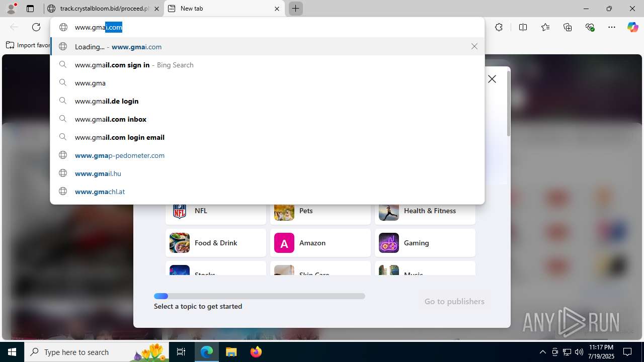Select the Food & Drink topic card
Viewport: 644px width, 362px height.
[216, 243]
